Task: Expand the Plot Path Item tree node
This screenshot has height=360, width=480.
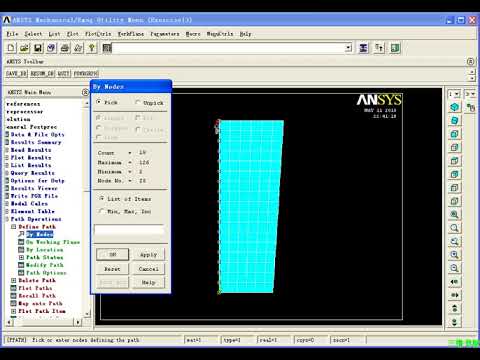Action: 14,311
